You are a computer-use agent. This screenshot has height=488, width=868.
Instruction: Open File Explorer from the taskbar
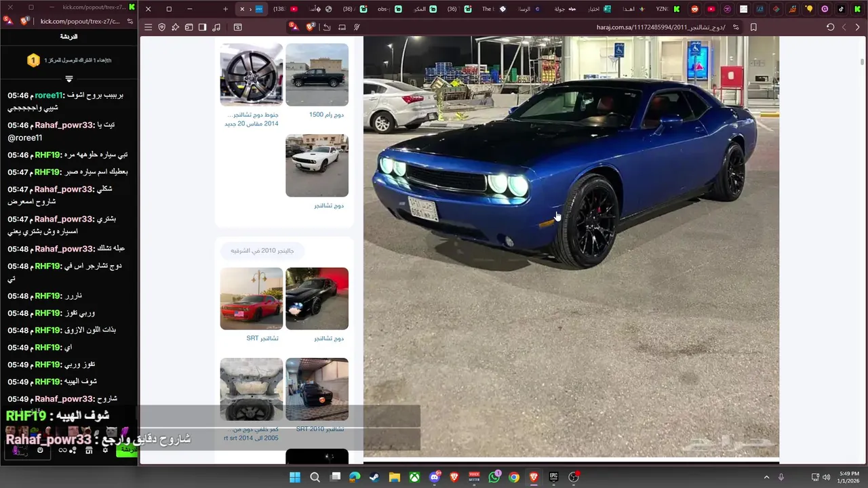pyautogui.click(x=395, y=477)
